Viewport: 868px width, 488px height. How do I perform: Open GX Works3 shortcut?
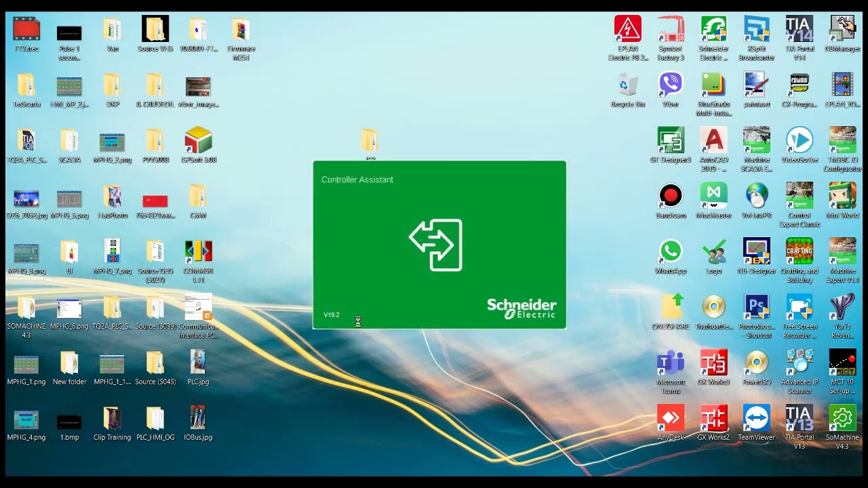click(x=713, y=363)
